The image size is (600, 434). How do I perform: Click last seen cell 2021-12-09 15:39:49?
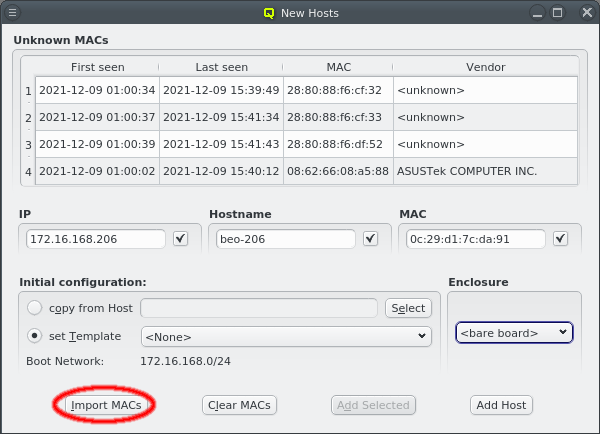pyautogui.click(x=221, y=90)
